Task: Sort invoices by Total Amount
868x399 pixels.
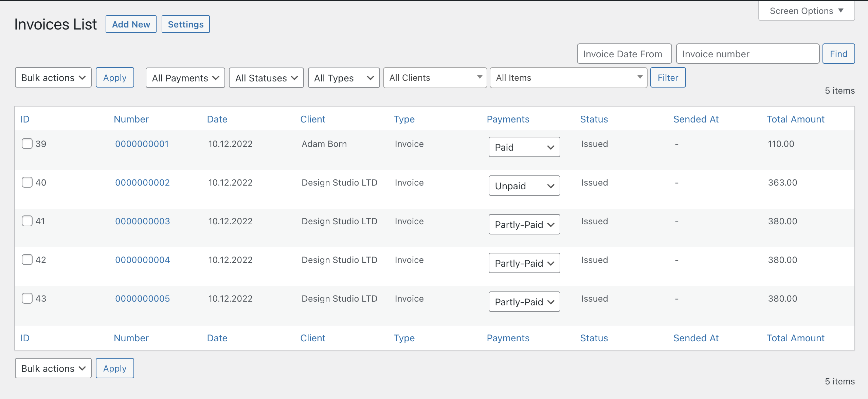Action: [795, 119]
